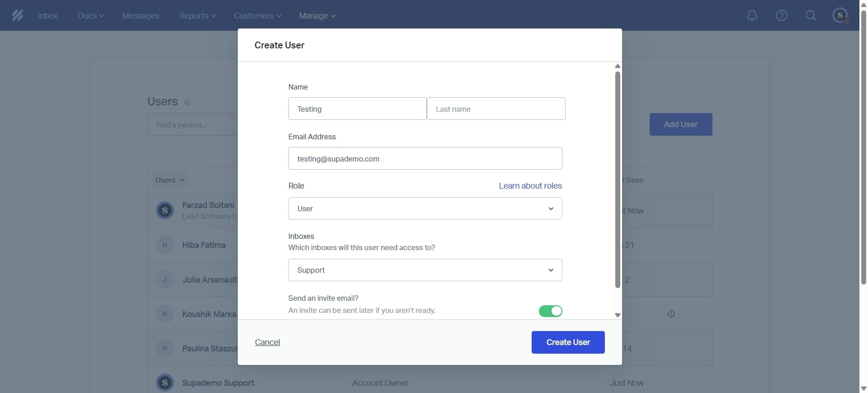Open the Reports menu
The width and height of the screenshot is (868, 393).
[197, 16]
